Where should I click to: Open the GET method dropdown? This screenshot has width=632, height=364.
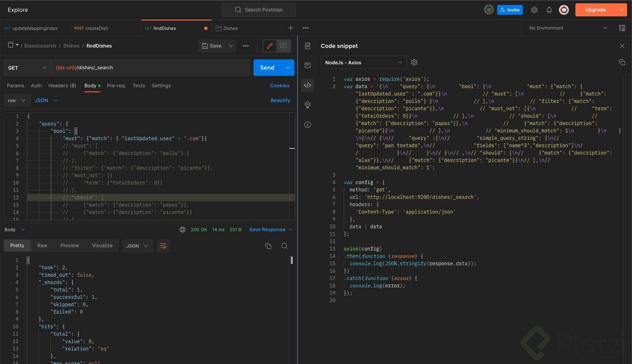[x=27, y=68]
